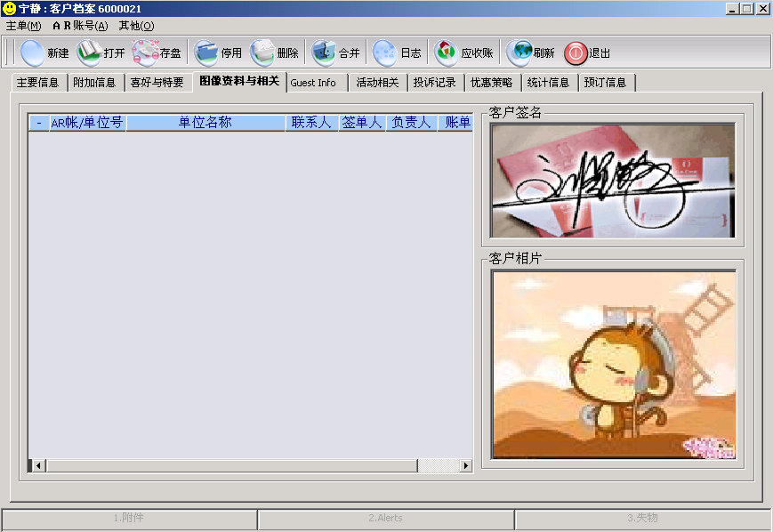Click the horizontal scrollbar thumb of the grid
The image size is (773, 532).
click(x=231, y=466)
